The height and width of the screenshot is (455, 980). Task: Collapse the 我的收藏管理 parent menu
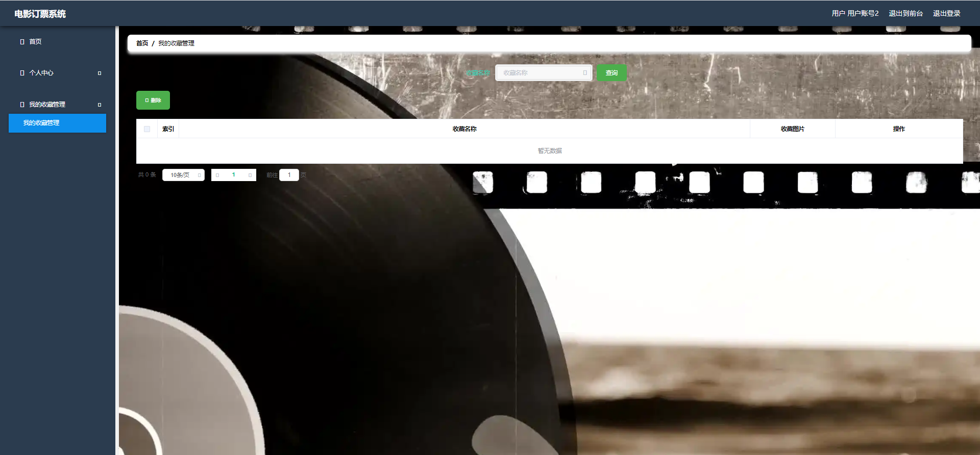(x=57, y=105)
